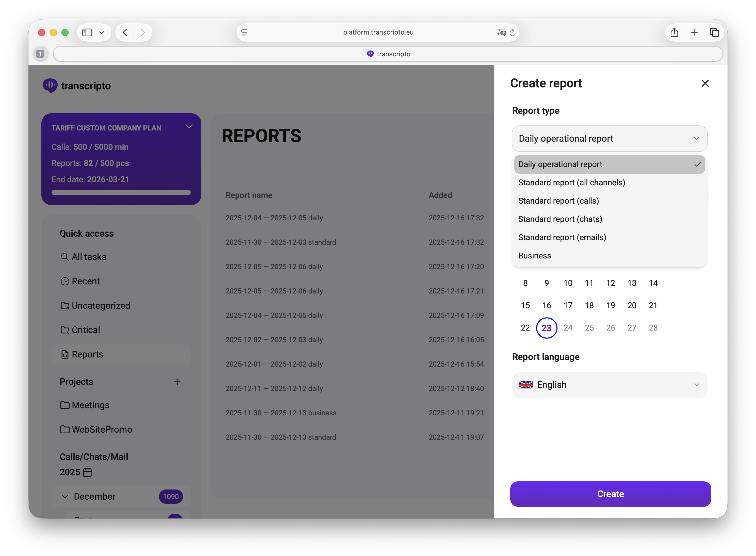Open the Report language dropdown
This screenshot has height=556, width=756.
[609, 385]
